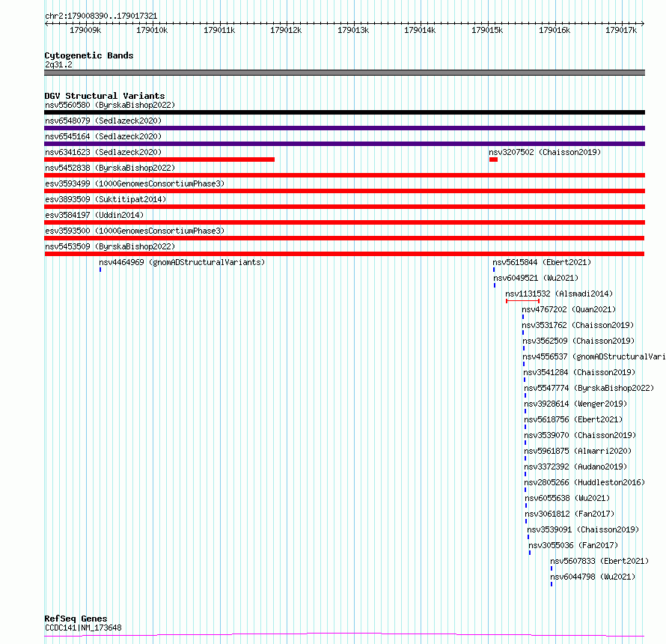Select the small red nsv3207502 block
This screenshot has height=644, width=666.
coord(493,160)
